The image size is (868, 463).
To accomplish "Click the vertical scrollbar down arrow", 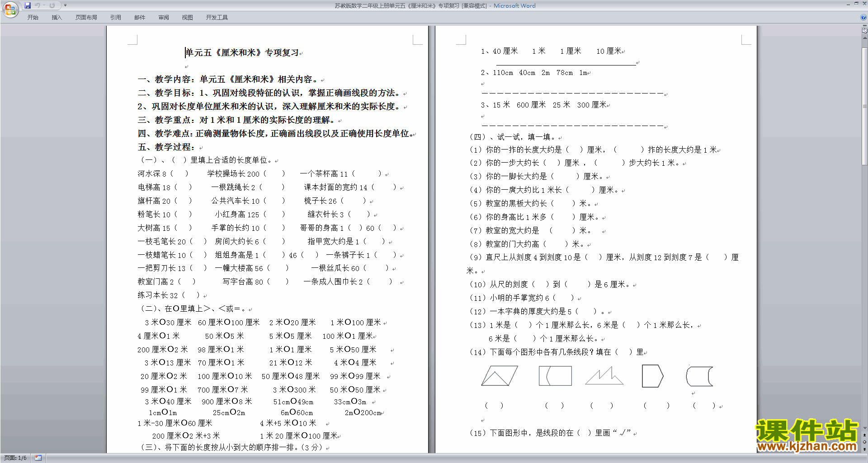I will pyautogui.click(x=865, y=428).
